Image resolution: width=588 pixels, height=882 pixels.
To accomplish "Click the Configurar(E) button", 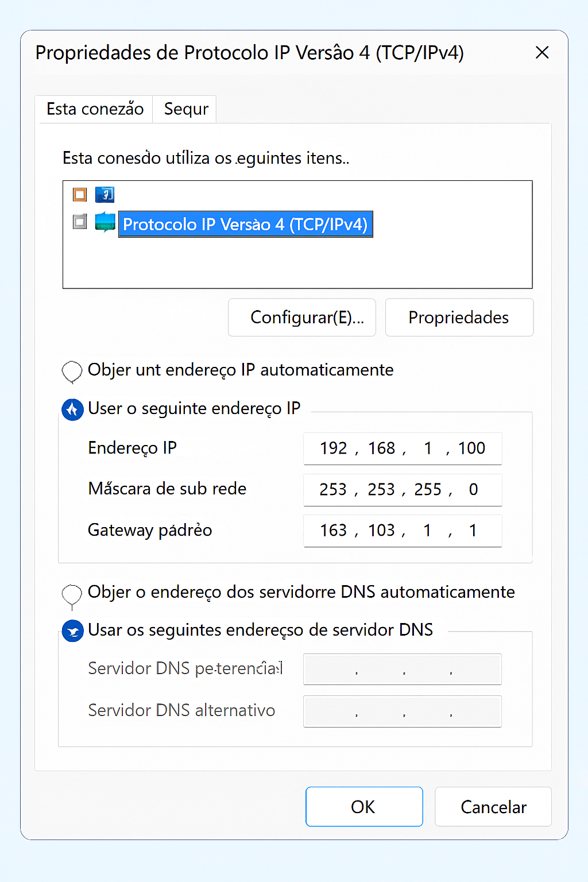I will click(301, 318).
